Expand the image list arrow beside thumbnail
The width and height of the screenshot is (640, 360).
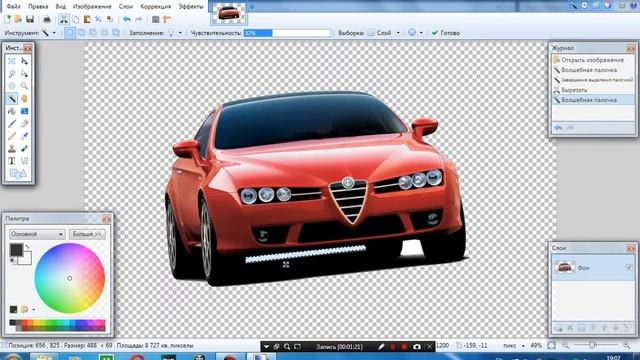tap(252, 7)
